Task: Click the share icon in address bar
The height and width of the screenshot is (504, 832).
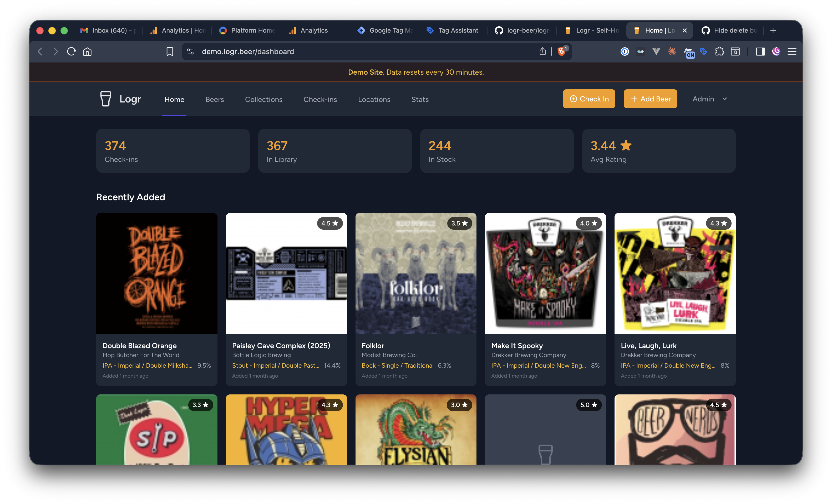Action: coord(543,51)
